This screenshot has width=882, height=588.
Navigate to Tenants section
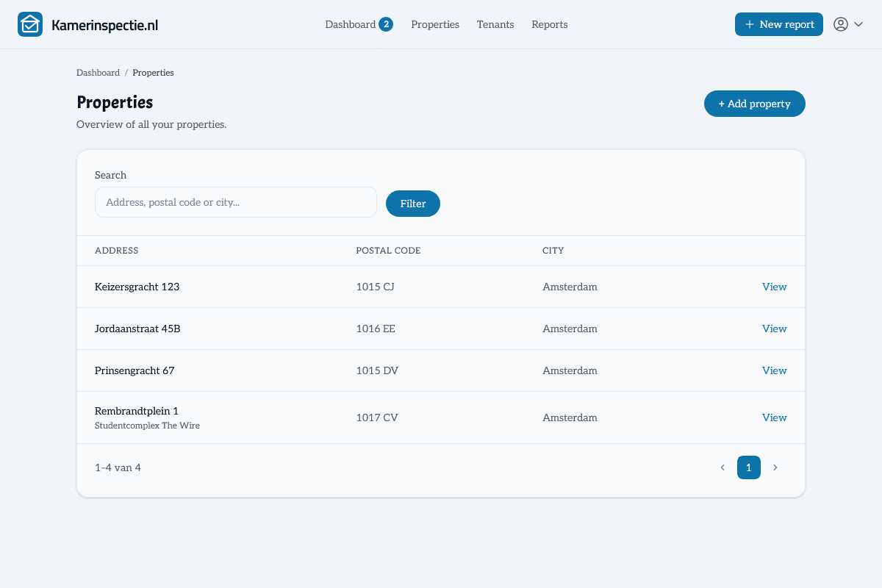click(495, 24)
